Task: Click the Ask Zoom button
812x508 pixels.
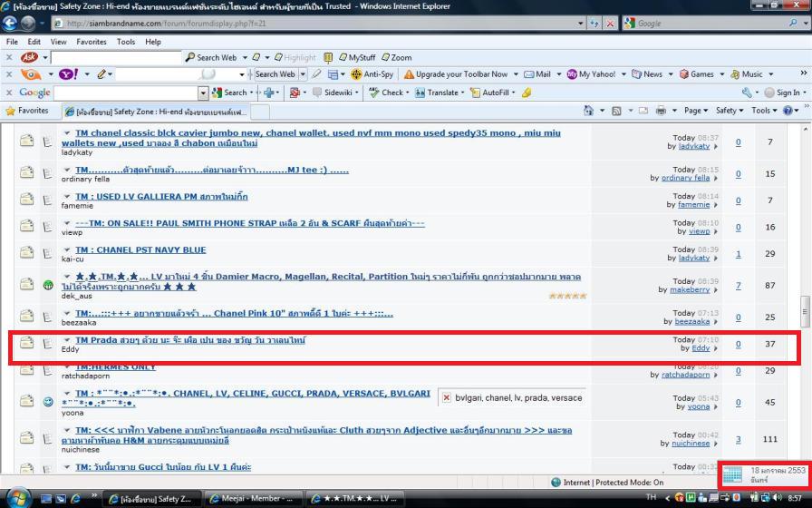Action: (x=397, y=57)
